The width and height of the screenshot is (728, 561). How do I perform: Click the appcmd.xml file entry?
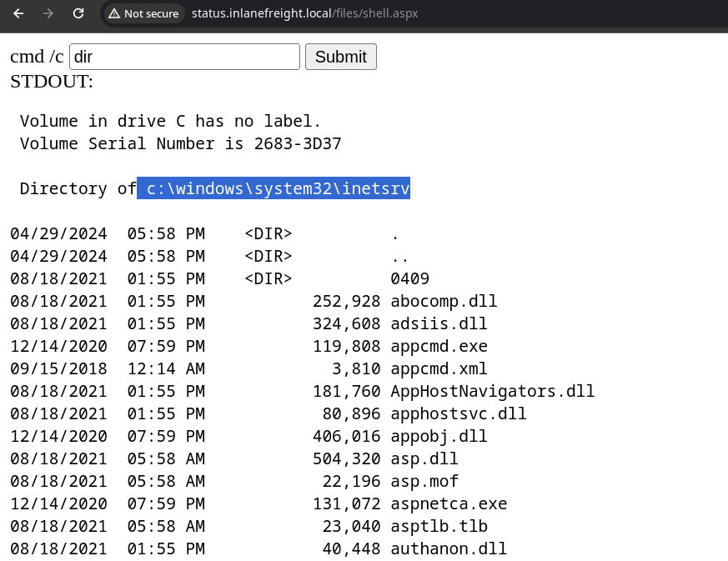439,368
